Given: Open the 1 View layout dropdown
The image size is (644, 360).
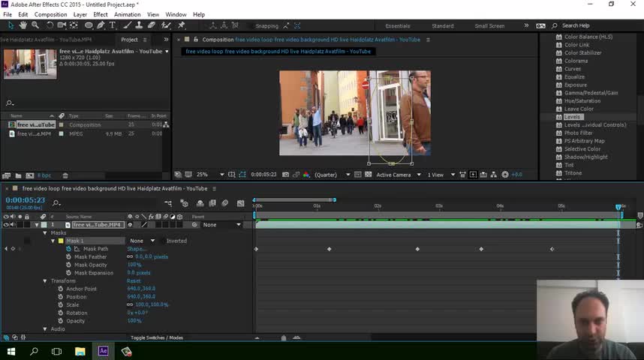Looking at the screenshot, I should point(441,175).
